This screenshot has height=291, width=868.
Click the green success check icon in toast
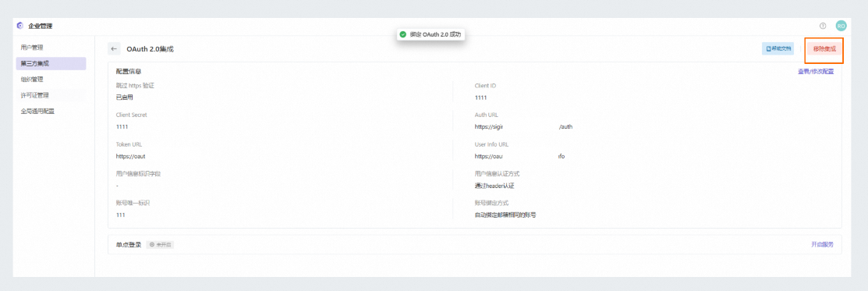click(403, 34)
